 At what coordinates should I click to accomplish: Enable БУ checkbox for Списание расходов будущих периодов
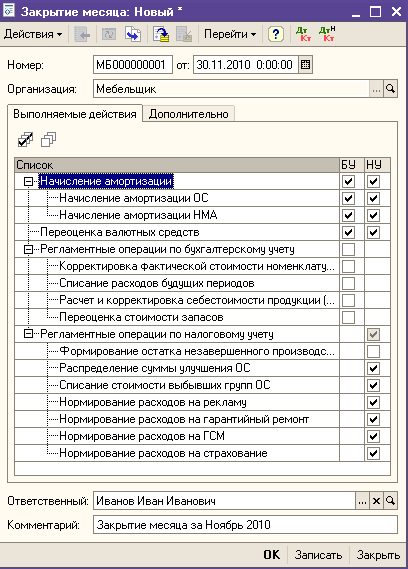click(x=348, y=283)
